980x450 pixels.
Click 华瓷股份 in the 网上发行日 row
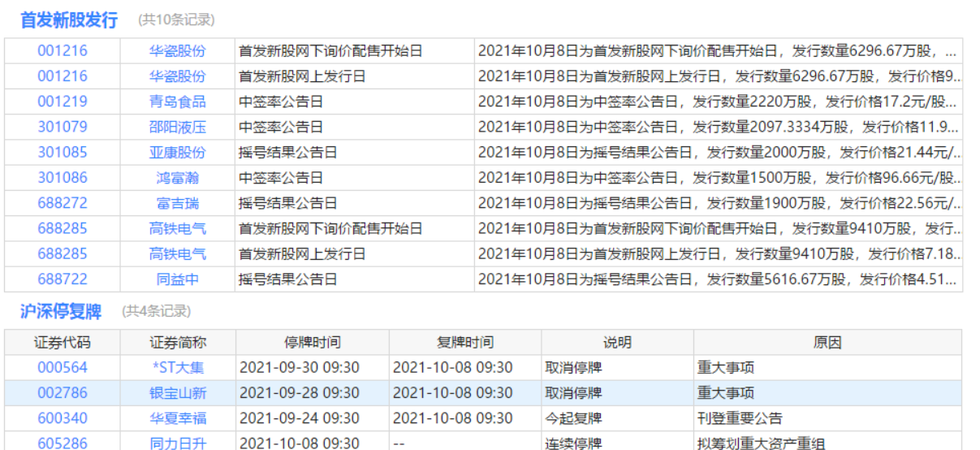tap(178, 76)
